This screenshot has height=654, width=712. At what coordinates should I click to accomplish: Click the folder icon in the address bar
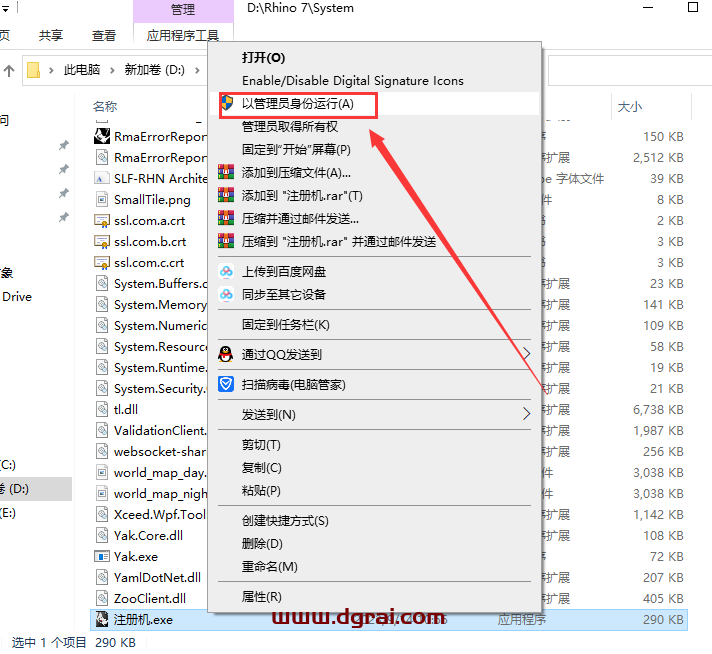pyautogui.click(x=34, y=70)
